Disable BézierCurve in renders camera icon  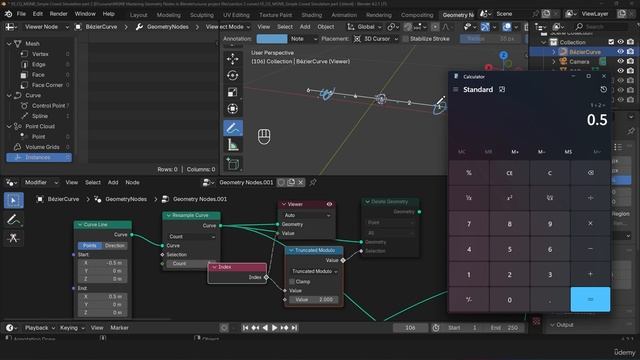point(631,52)
